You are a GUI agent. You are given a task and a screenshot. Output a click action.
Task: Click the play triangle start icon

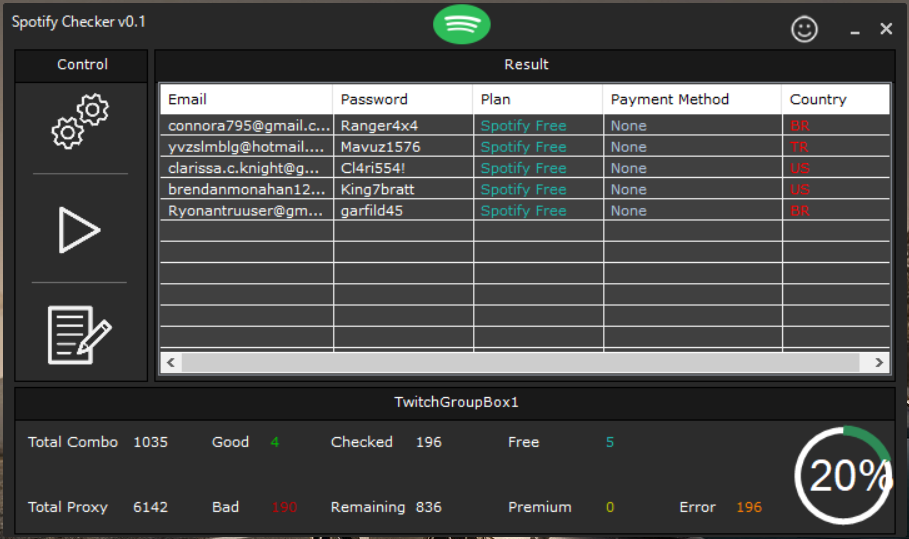click(79, 230)
